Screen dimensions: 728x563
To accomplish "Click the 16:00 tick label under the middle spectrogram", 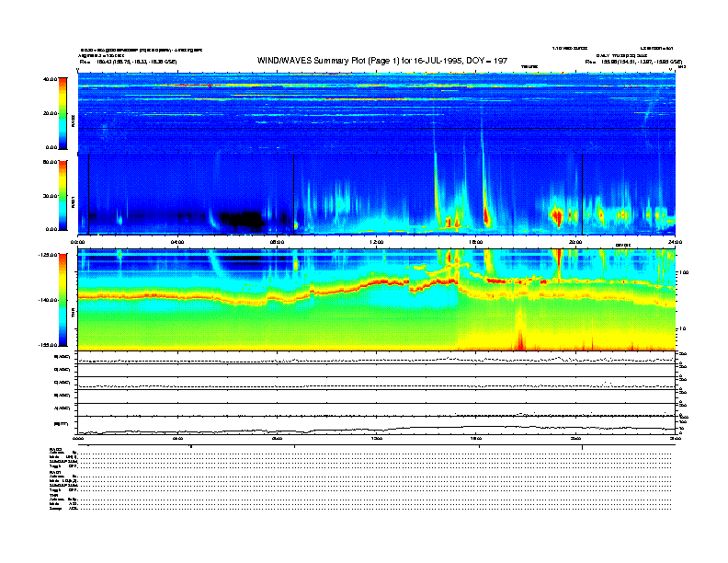I will 475,242.
